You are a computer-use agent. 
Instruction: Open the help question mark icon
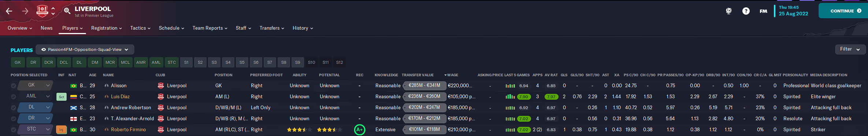pyautogui.click(x=746, y=11)
